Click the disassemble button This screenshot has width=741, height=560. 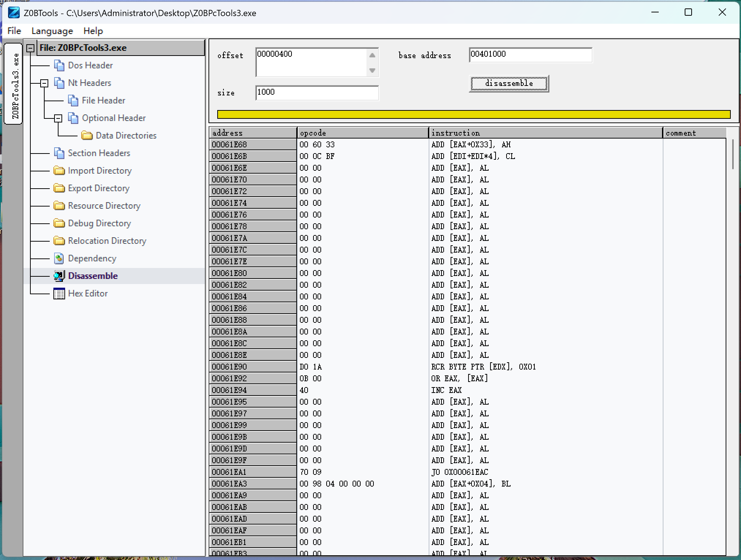pyautogui.click(x=509, y=84)
